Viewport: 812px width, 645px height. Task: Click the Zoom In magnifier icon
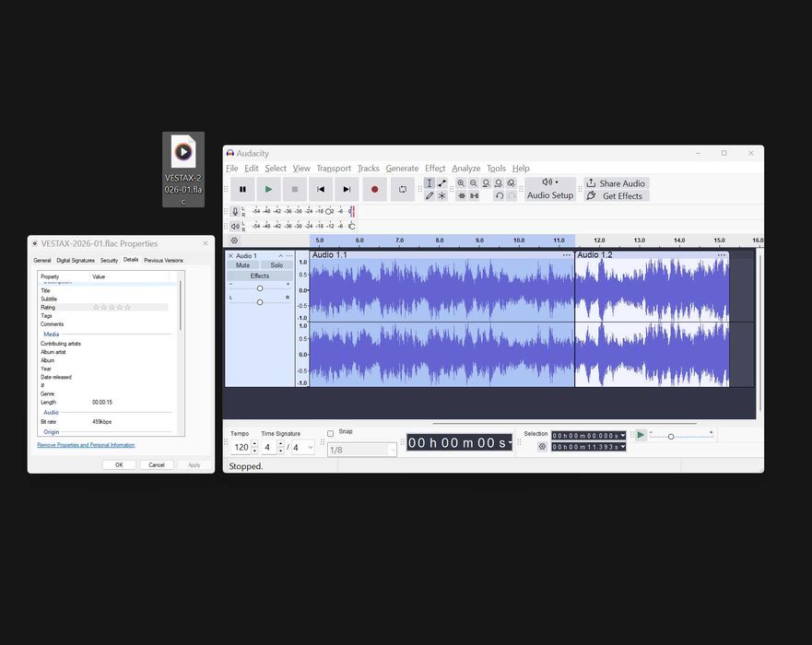point(461,183)
